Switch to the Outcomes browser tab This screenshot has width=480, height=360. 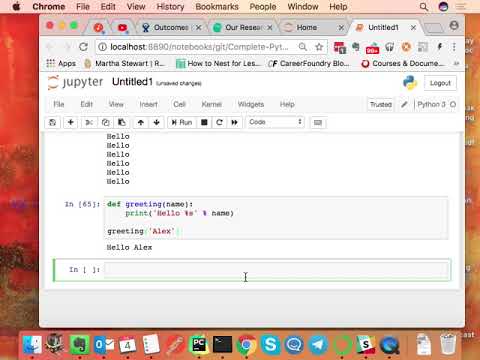click(x=171, y=27)
